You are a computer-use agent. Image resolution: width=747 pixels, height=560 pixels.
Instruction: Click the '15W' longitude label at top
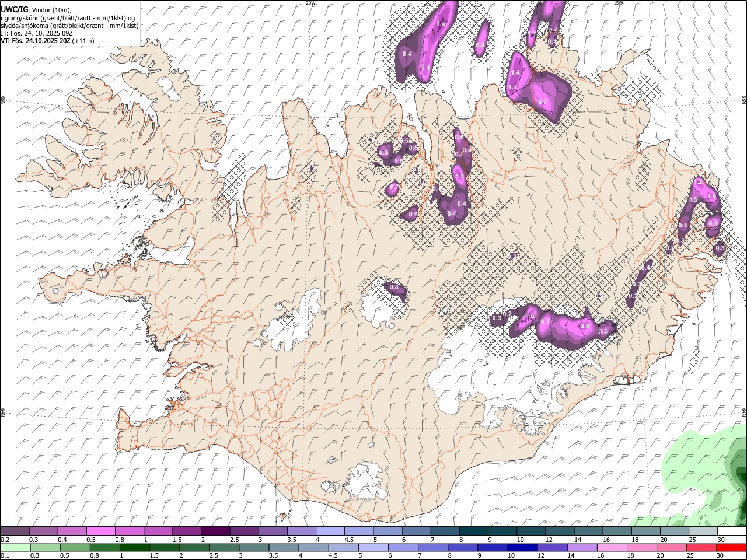tap(618, 3)
